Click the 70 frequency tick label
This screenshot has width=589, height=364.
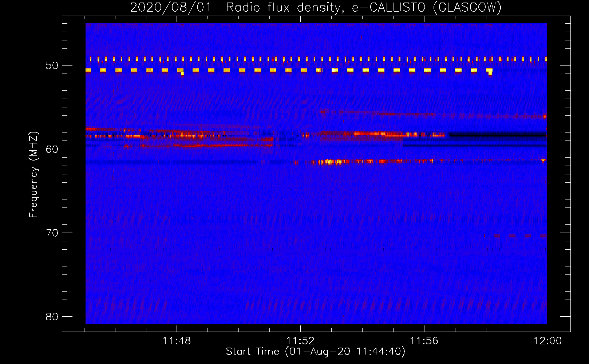[52, 233]
